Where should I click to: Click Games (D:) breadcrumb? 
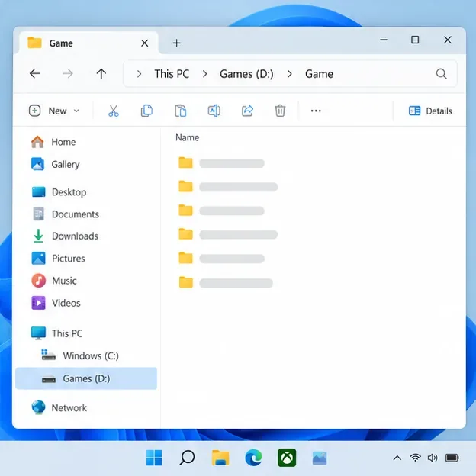246,74
